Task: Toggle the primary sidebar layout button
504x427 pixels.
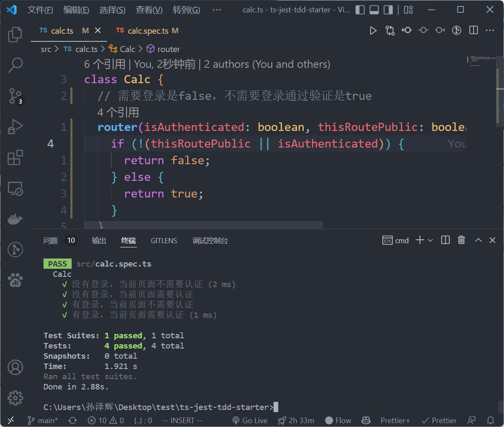Action: click(x=360, y=10)
